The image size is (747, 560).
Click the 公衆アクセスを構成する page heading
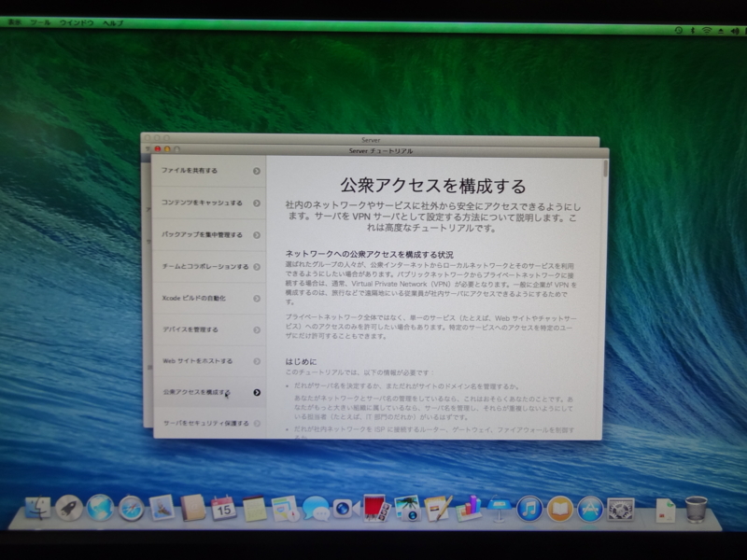pos(433,186)
